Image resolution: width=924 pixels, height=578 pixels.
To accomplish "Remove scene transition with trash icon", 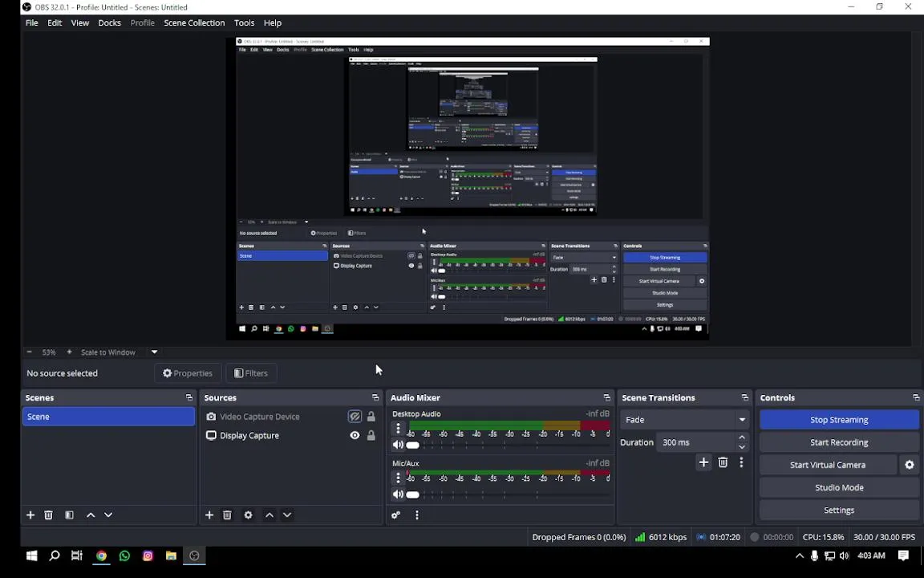I will point(723,462).
